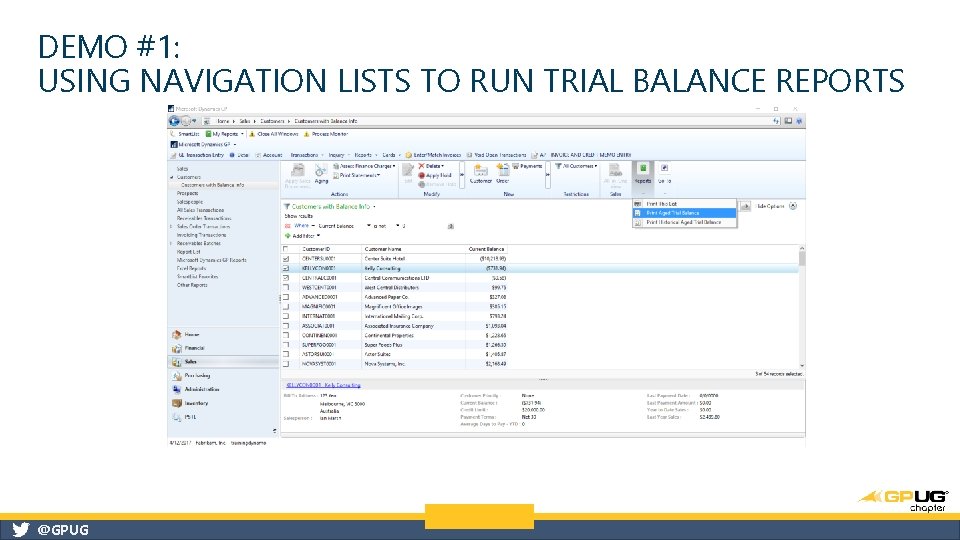Click the forward navigation arrow button
This screenshot has width=960, height=540.
point(186,121)
